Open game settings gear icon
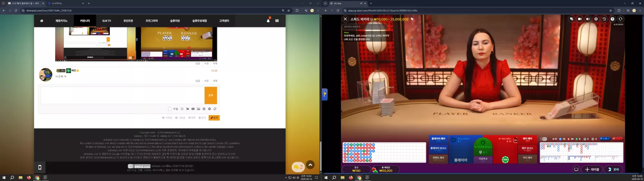 pos(596,19)
